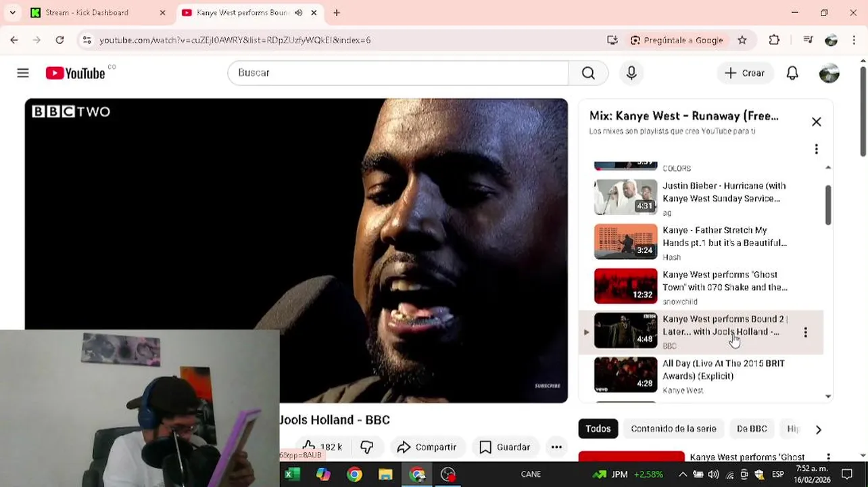The width and height of the screenshot is (868, 487).
Task: Open volume control in system tray
Action: [713, 474]
